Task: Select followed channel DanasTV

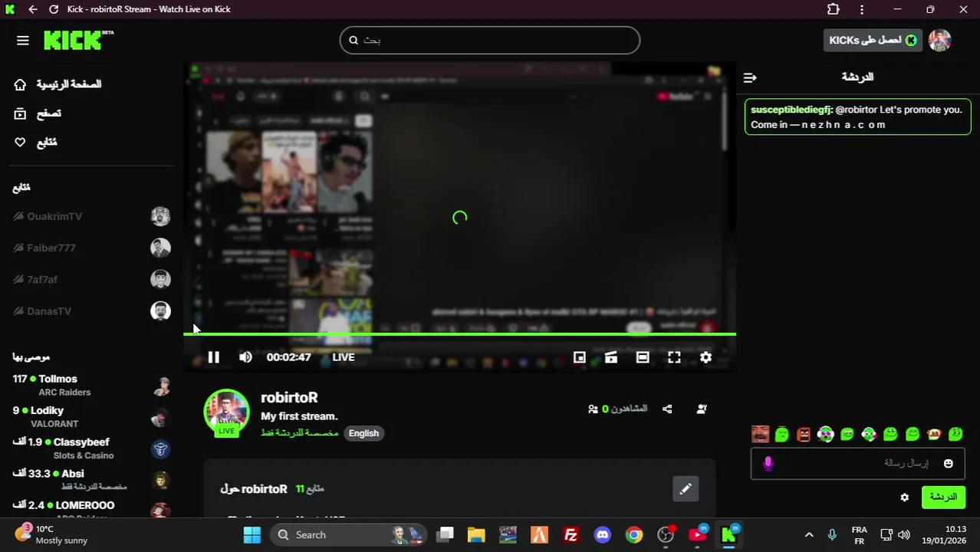Action: pyautogui.click(x=91, y=310)
